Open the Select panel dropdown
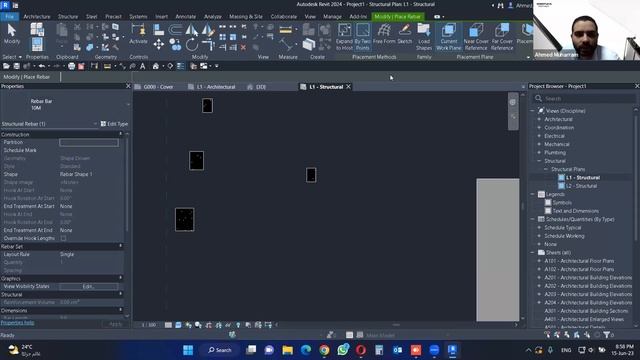640x360 pixels. tap(12, 57)
